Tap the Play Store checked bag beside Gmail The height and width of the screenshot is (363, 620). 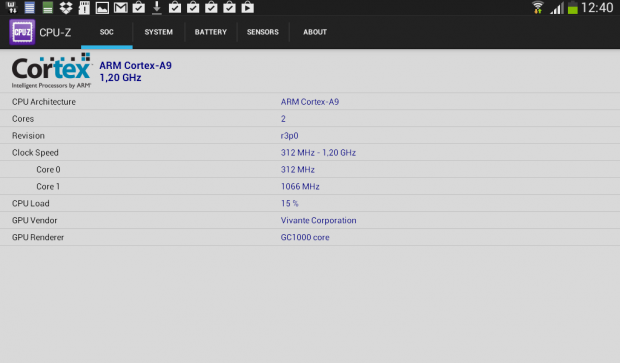coord(138,8)
